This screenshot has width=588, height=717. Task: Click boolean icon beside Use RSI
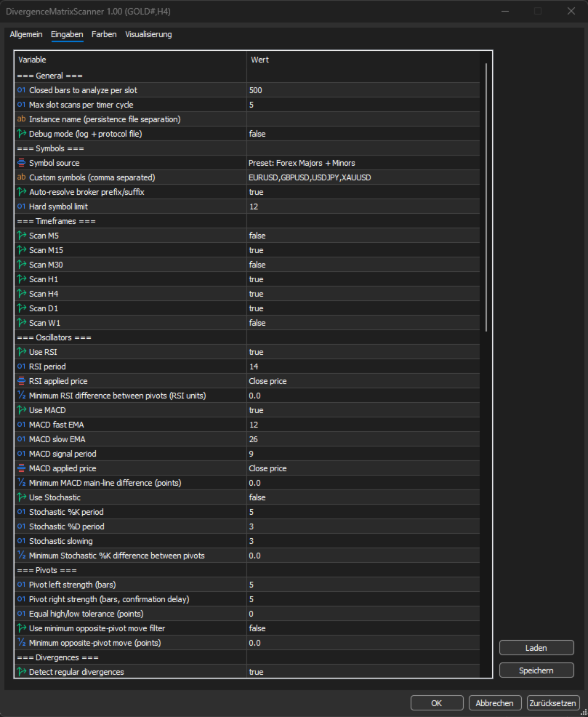tap(22, 352)
